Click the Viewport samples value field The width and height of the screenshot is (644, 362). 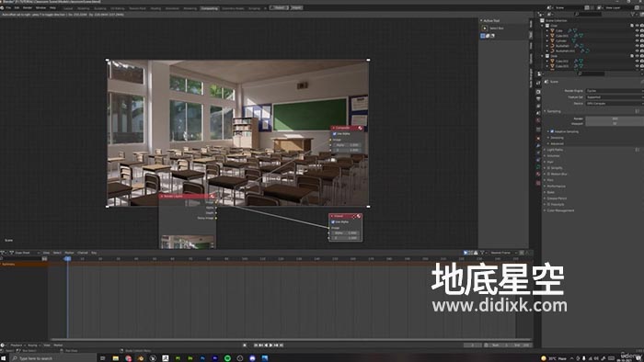coord(615,123)
